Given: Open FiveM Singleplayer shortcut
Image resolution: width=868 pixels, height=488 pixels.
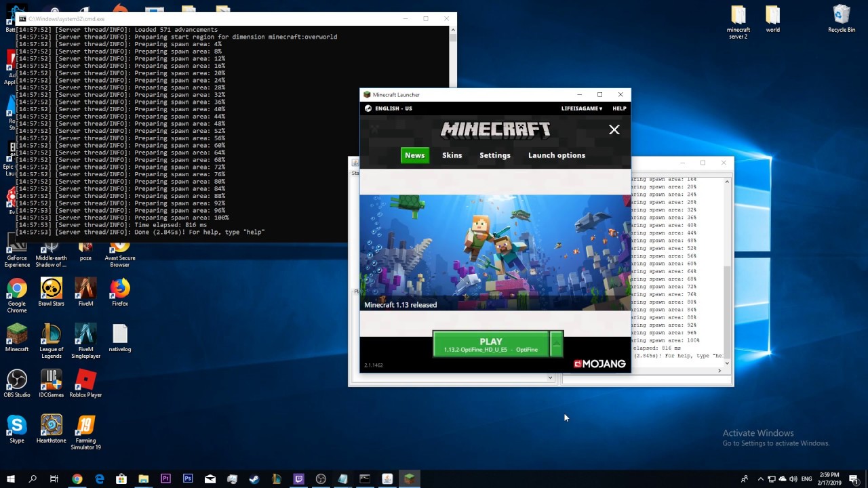Looking at the screenshot, I should (x=85, y=341).
